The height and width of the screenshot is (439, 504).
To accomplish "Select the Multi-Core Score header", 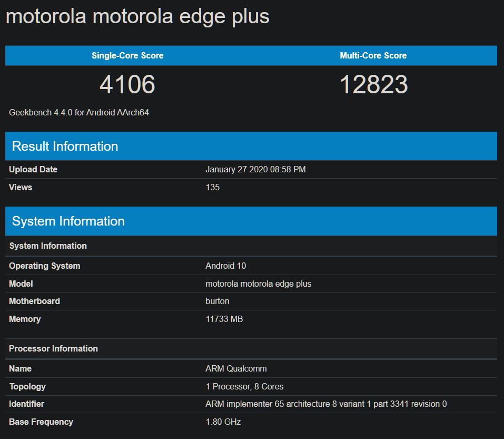I will click(373, 56).
